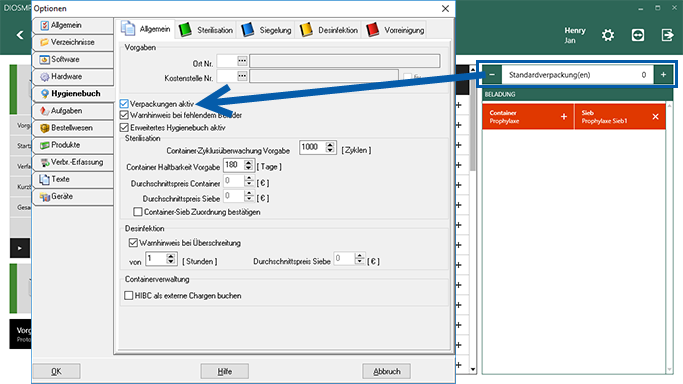Switch to the Vorreinigung tab

click(x=395, y=30)
